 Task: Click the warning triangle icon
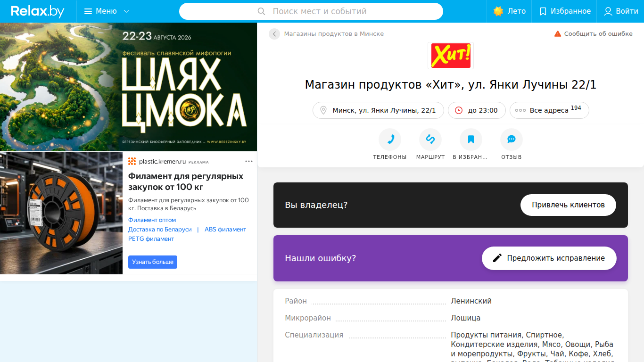[558, 34]
